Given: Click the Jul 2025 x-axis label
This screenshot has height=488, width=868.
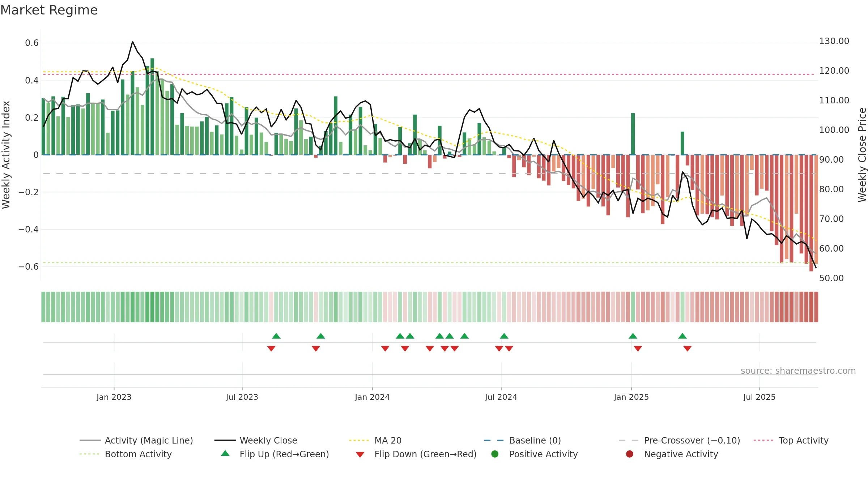Looking at the screenshot, I should [759, 397].
